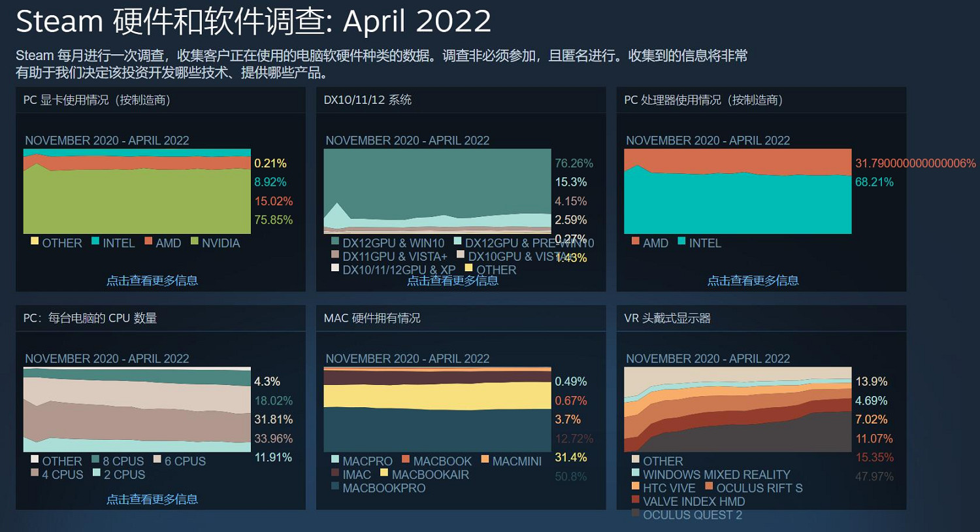The image size is (980, 532).
Task: Toggle the MACBOOKAIR series in Mac chart
Action: [384, 474]
